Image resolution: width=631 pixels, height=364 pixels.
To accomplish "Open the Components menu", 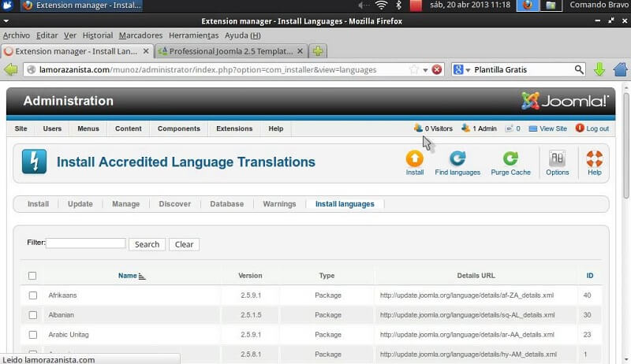I will tap(179, 128).
